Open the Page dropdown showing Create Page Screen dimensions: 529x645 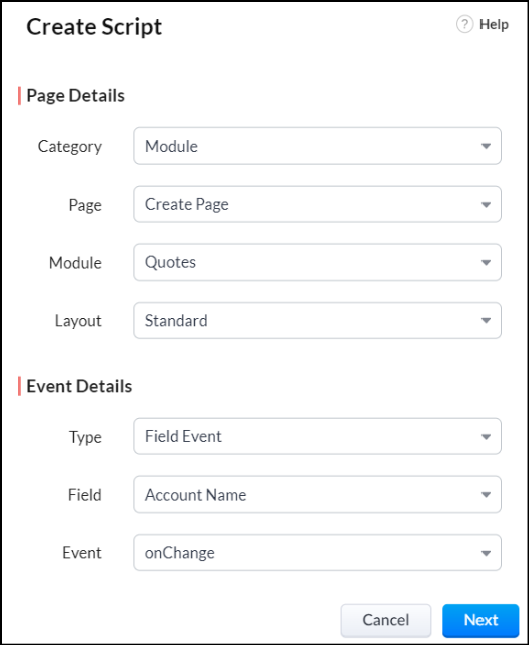(317, 204)
